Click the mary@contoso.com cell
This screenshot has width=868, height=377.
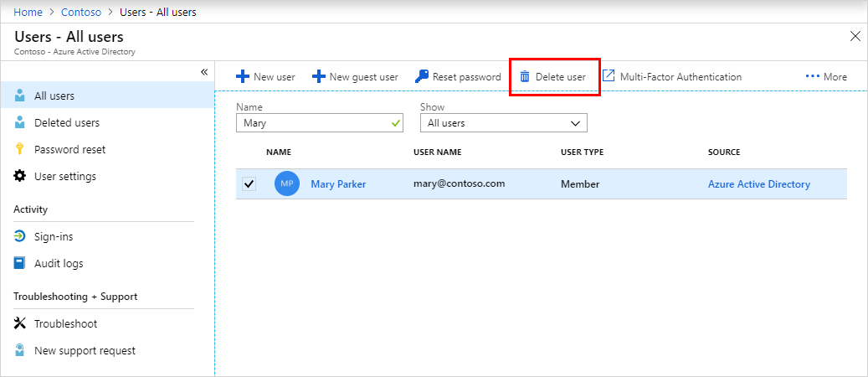click(459, 183)
